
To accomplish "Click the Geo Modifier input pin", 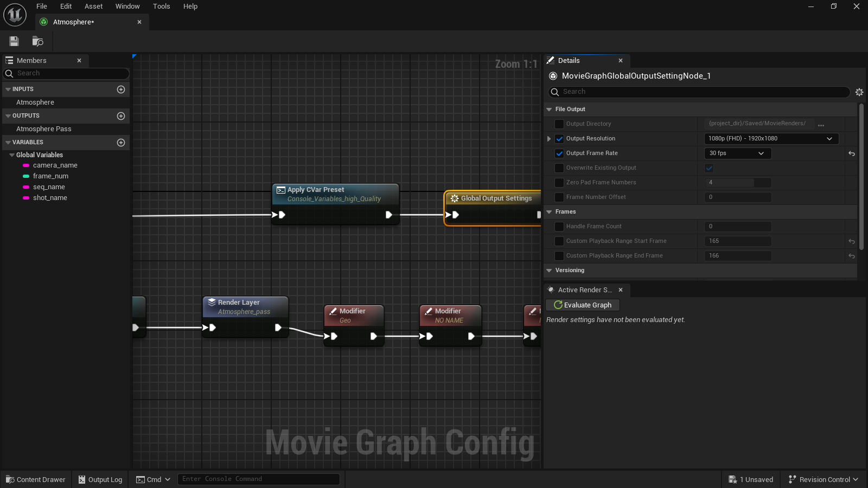I will [x=331, y=336].
